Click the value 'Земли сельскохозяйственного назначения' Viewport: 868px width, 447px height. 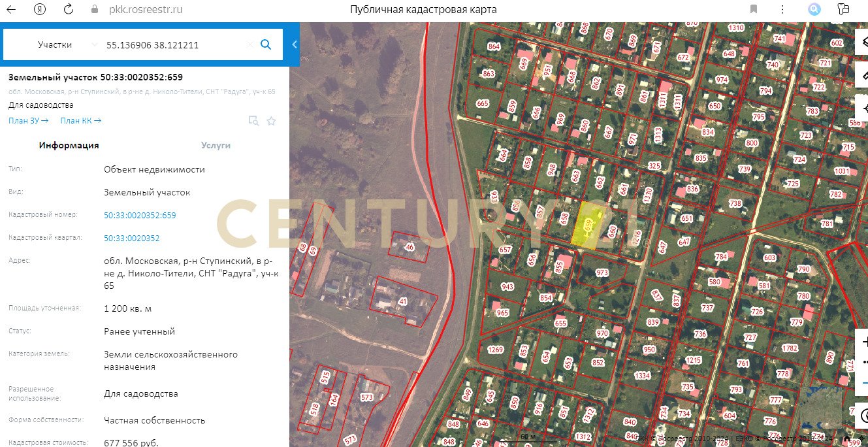pos(170,361)
